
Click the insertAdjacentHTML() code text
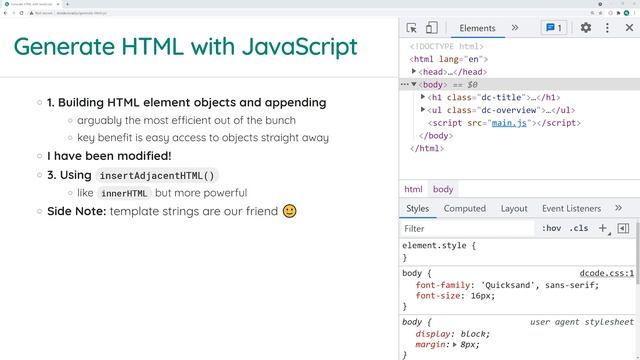click(157, 176)
